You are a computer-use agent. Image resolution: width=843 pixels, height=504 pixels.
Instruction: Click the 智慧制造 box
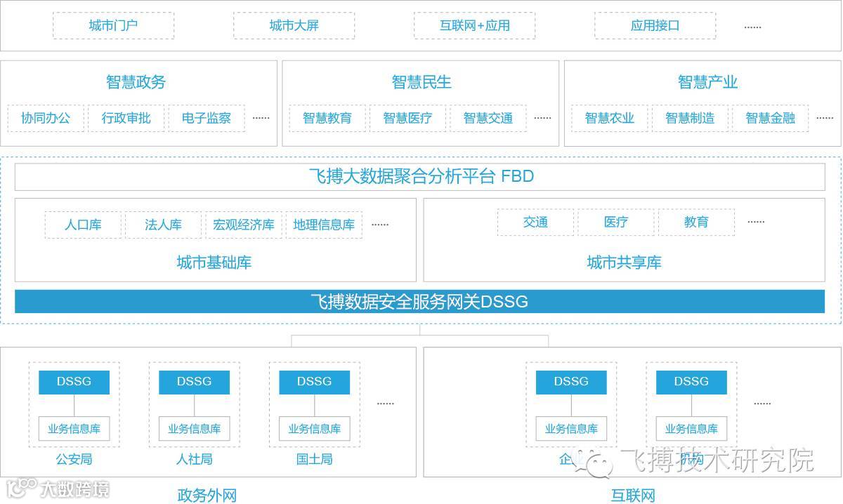(x=690, y=118)
